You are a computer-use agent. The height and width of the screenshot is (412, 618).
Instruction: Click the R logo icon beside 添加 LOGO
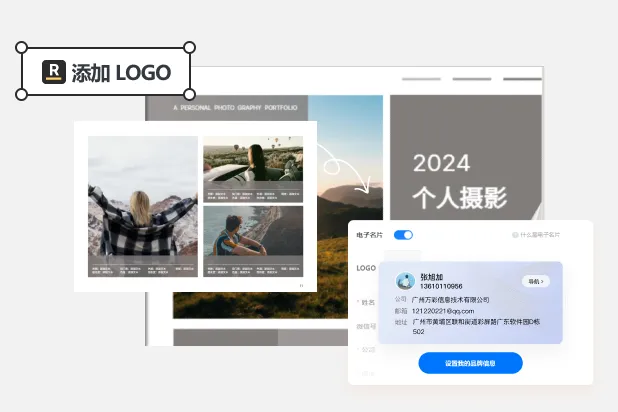54,72
